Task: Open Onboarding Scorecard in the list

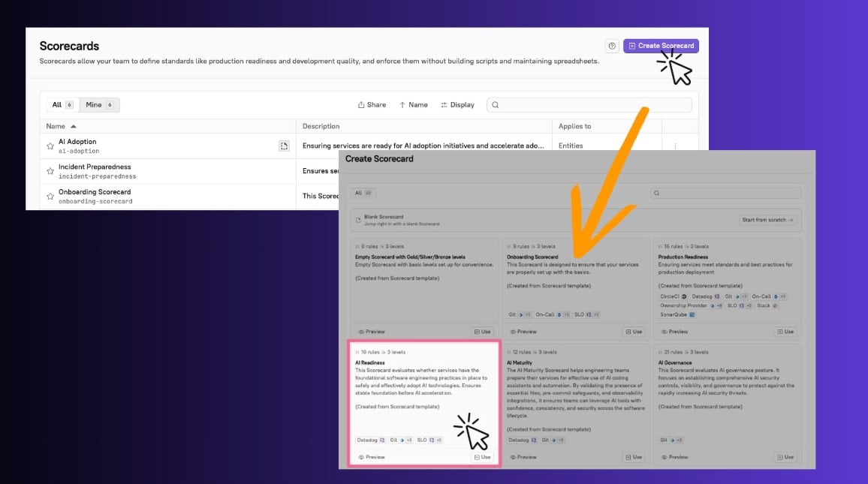Action: click(95, 192)
